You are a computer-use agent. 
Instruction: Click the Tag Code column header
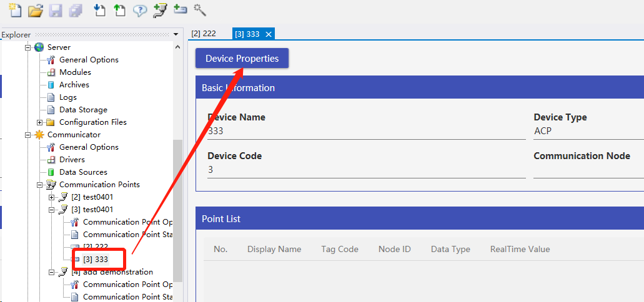point(340,249)
